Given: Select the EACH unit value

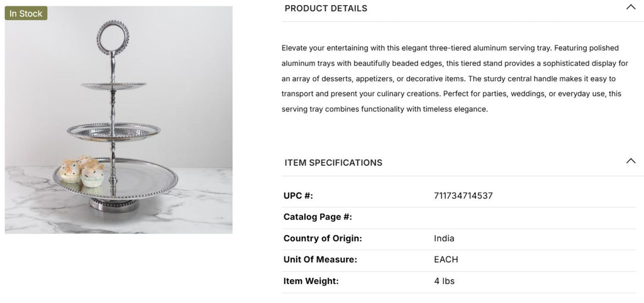Looking at the screenshot, I should [x=446, y=260].
